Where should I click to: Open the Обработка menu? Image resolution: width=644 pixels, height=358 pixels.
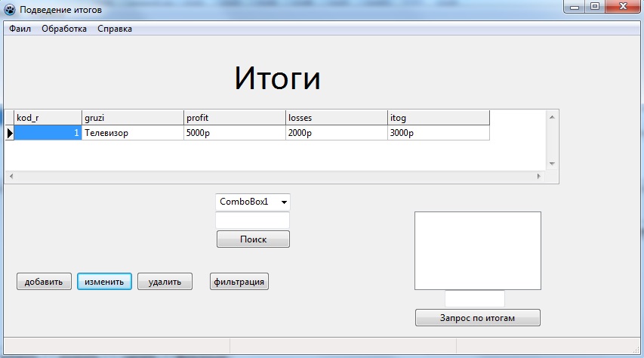click(x=64, y=29)
